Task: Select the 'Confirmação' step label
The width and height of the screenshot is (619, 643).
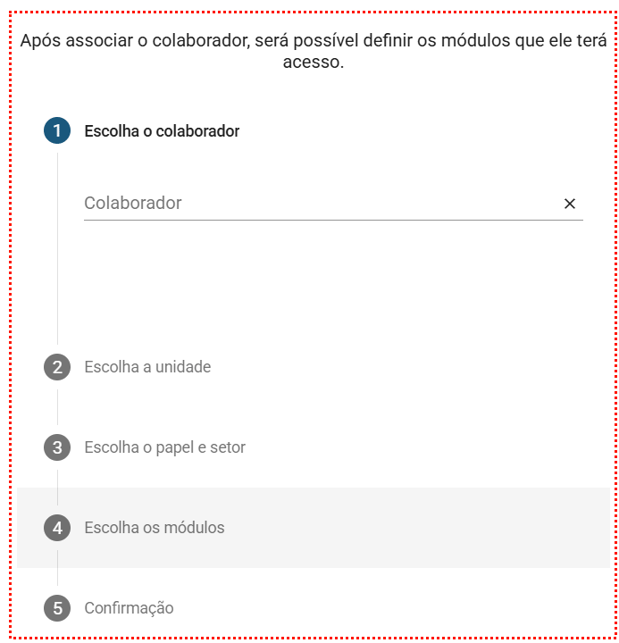Action: tap(129, 608)
